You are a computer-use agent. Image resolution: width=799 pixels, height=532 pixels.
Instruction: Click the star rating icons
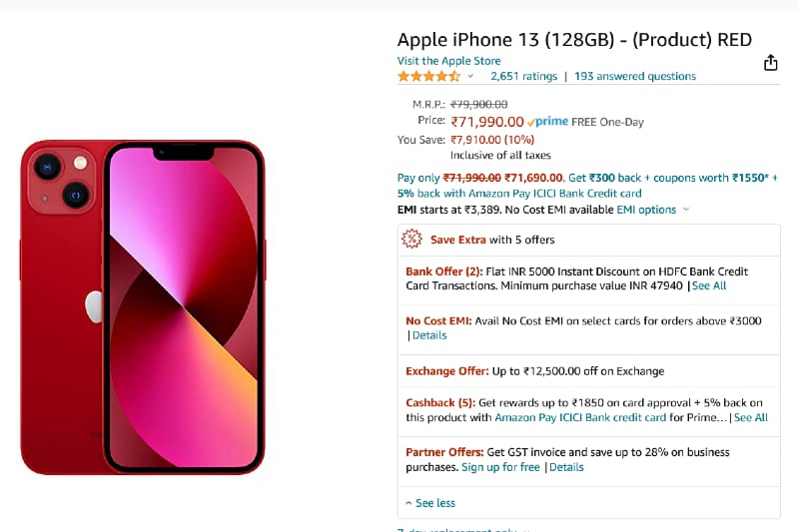click(x=428, y=76)
